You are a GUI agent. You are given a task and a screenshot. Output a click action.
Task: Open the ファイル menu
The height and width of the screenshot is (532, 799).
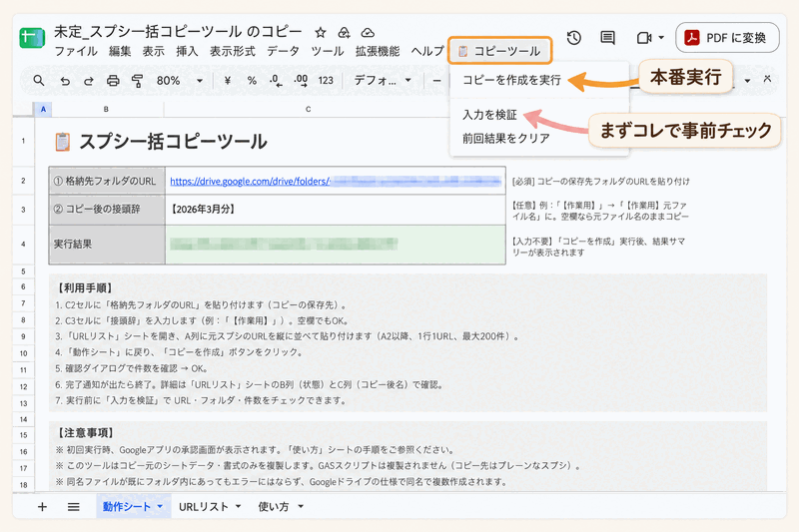coord(76,52)
